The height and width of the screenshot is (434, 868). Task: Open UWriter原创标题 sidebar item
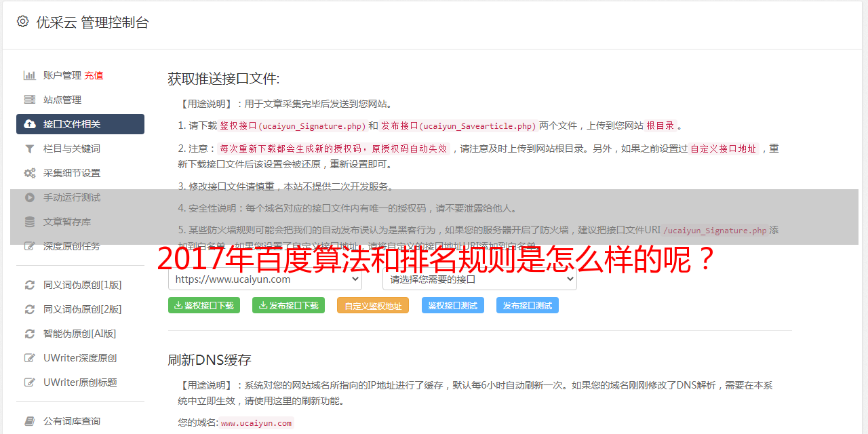(x=80, y=382)
